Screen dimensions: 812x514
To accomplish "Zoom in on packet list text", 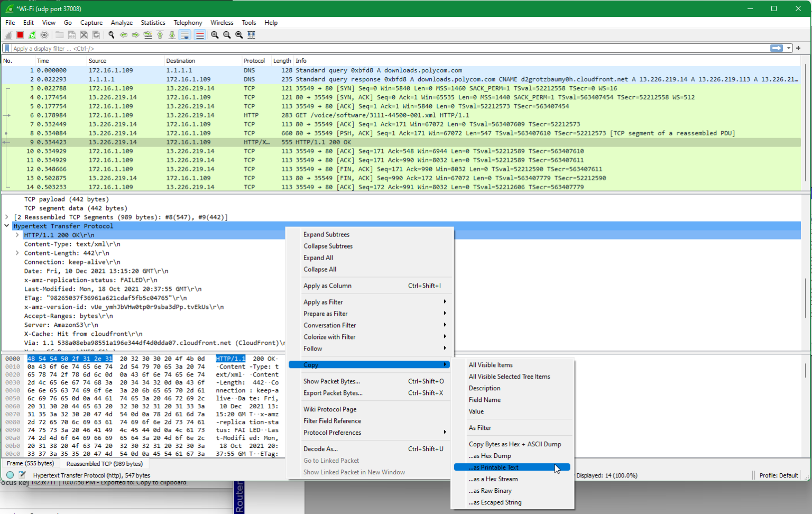I will pyautogui.click(x=215, y=34).
